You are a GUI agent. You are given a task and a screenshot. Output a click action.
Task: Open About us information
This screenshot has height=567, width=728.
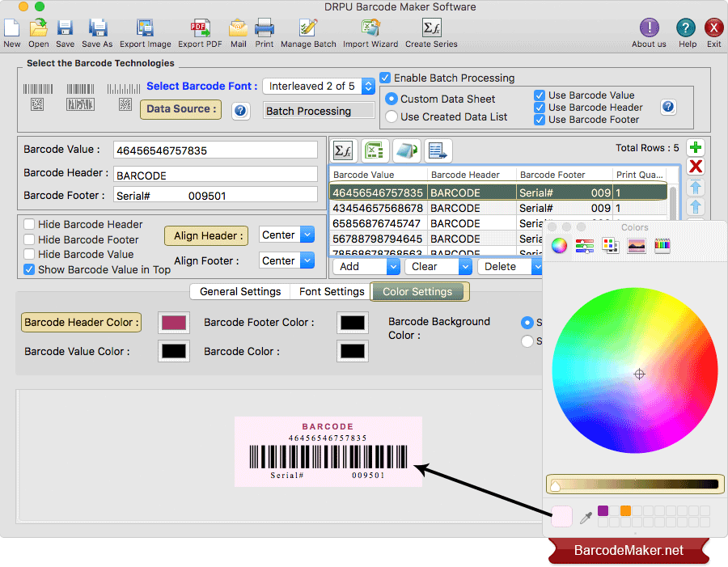(x=649, y=33)
